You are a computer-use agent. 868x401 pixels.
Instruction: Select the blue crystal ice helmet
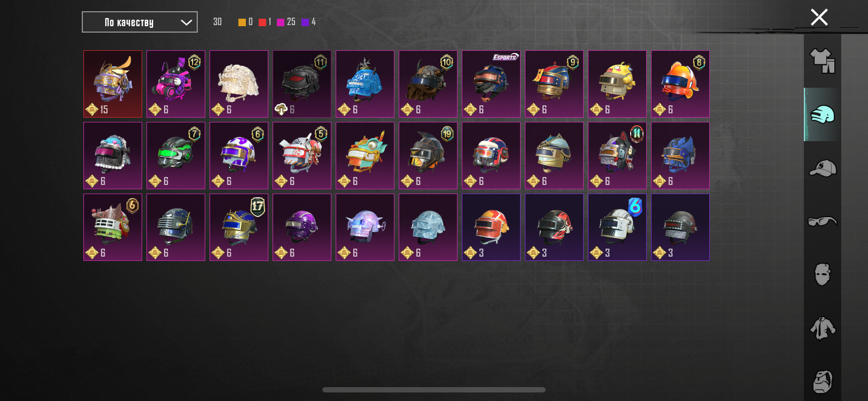pos(365,84)
